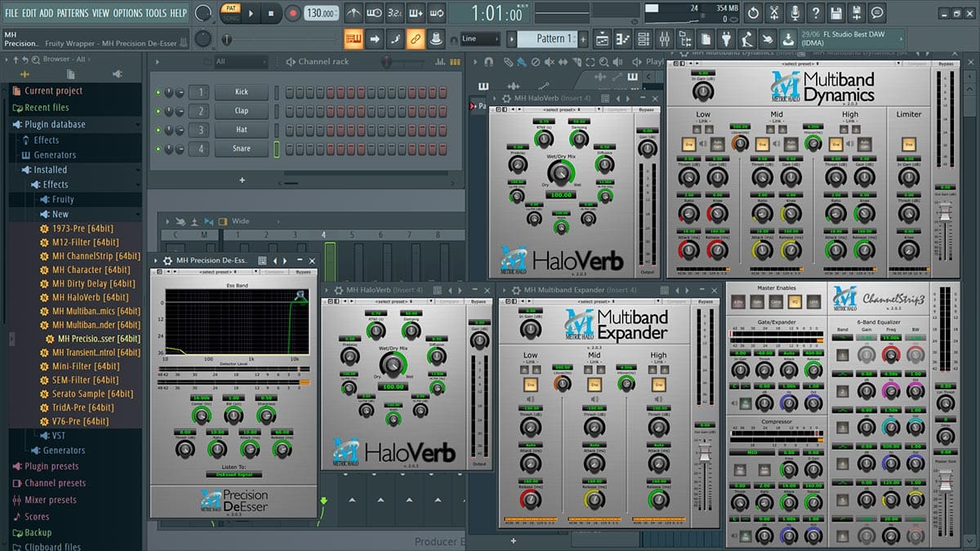Open the FILE menu
Viewport: 980px width, 551px height.
point(11,13)
